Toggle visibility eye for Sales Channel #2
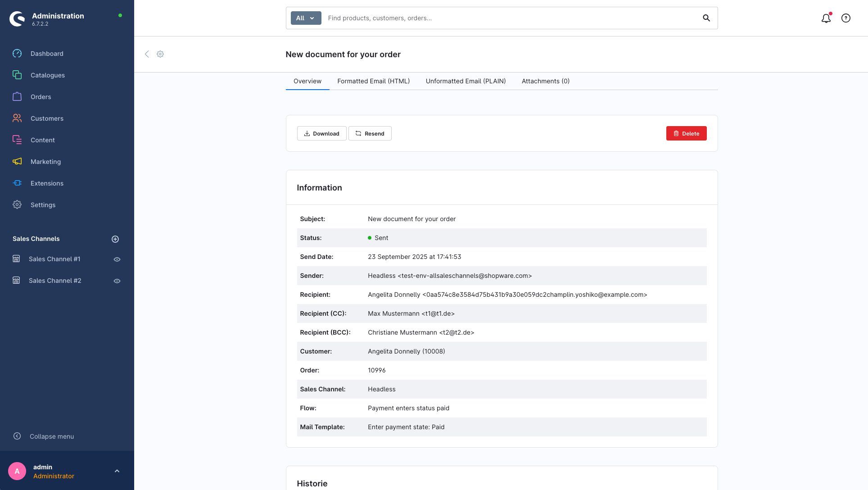The width and height of the screenshot is (868, 490). point(117,281)
